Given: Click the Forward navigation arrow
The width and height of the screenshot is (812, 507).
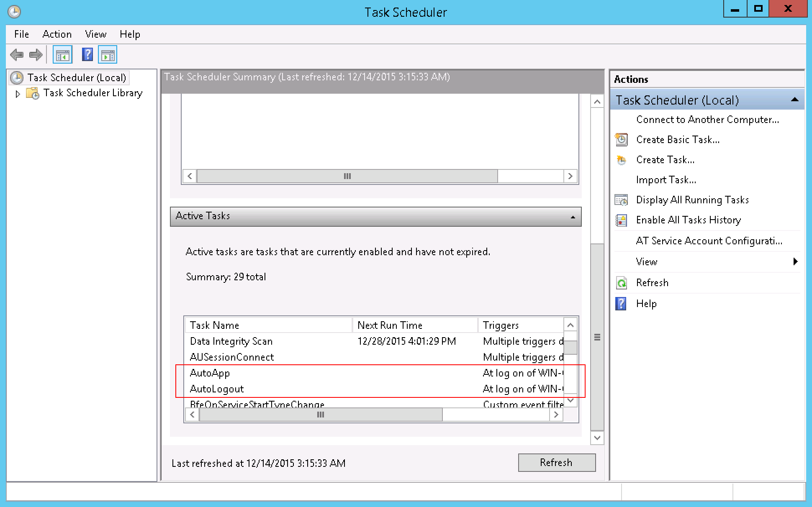Looking at the screenshot, I should tap(36, 54).
